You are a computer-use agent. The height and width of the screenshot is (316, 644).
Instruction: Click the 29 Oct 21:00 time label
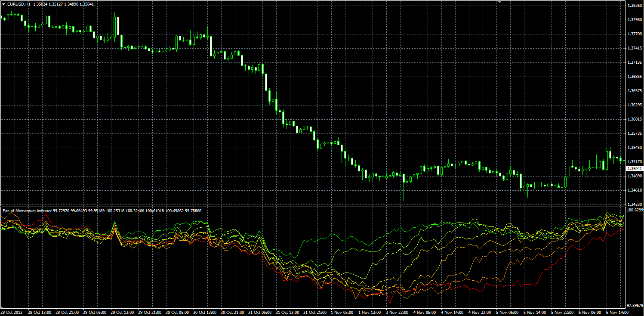[x=150, y=312]
